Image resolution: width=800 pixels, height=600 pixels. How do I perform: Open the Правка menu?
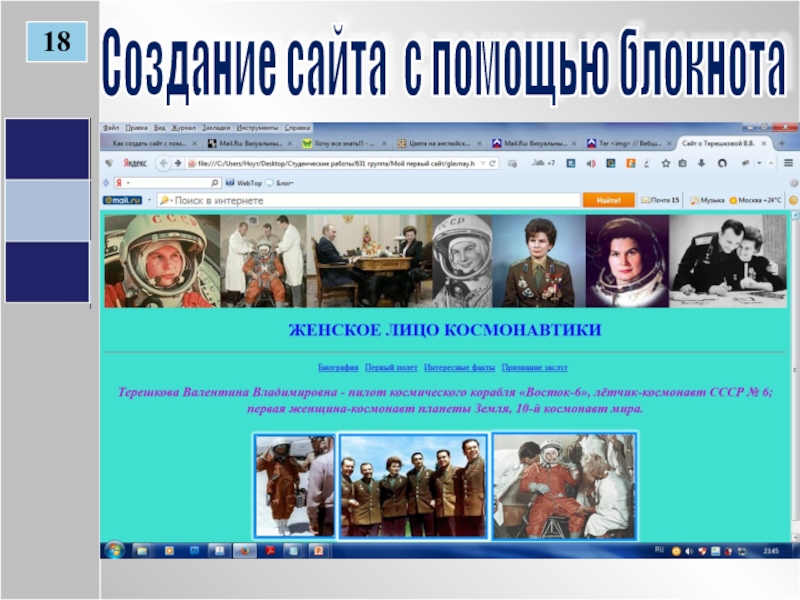[136, 128]
